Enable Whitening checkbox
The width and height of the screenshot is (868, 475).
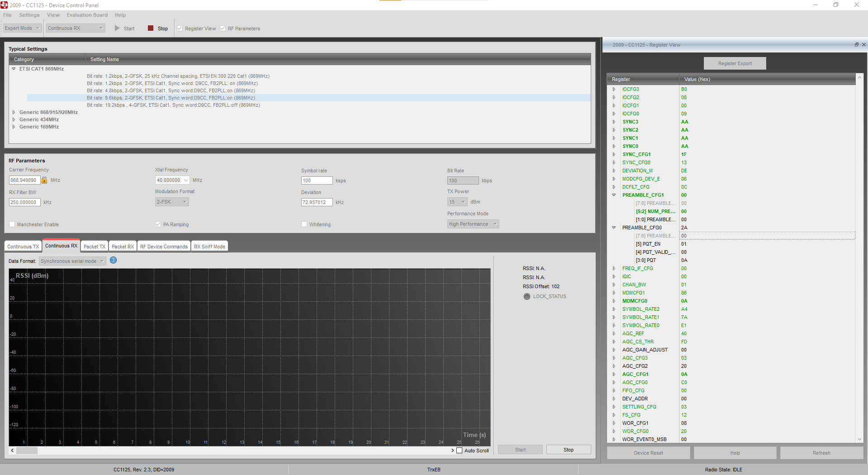304,224
